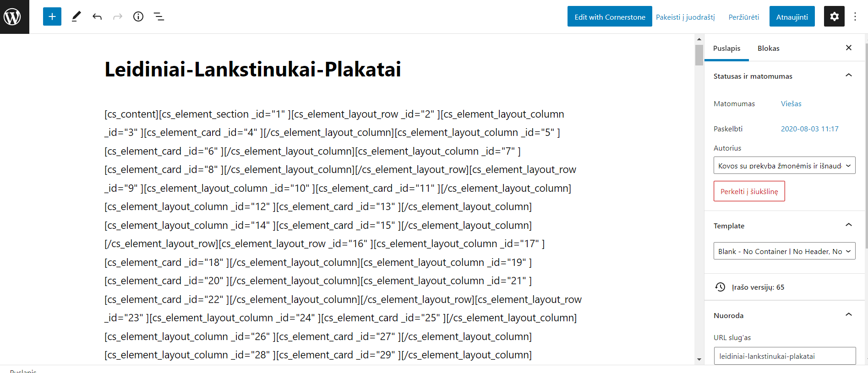This screenshot has height=373, width=868.
Task: Click the URL slug input field
Action: (785, 356)
